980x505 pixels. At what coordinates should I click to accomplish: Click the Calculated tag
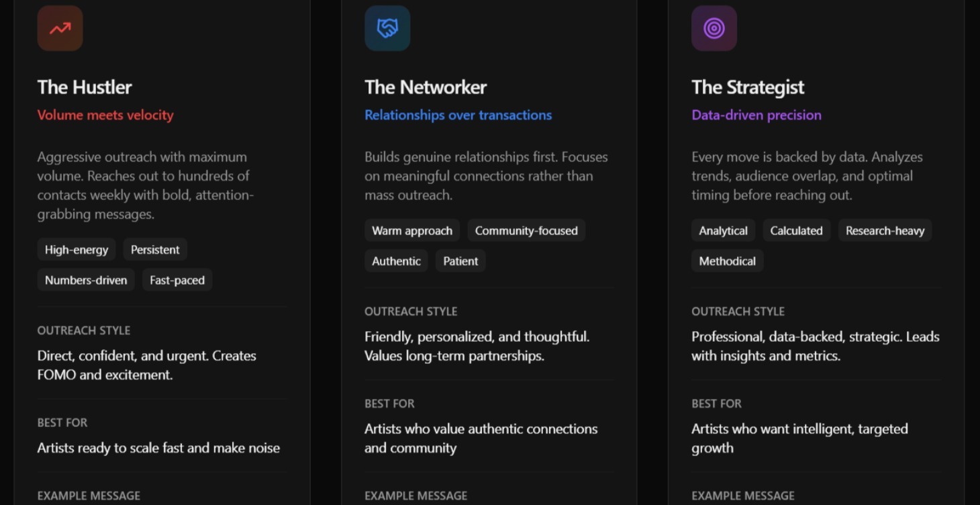(796, 230)
